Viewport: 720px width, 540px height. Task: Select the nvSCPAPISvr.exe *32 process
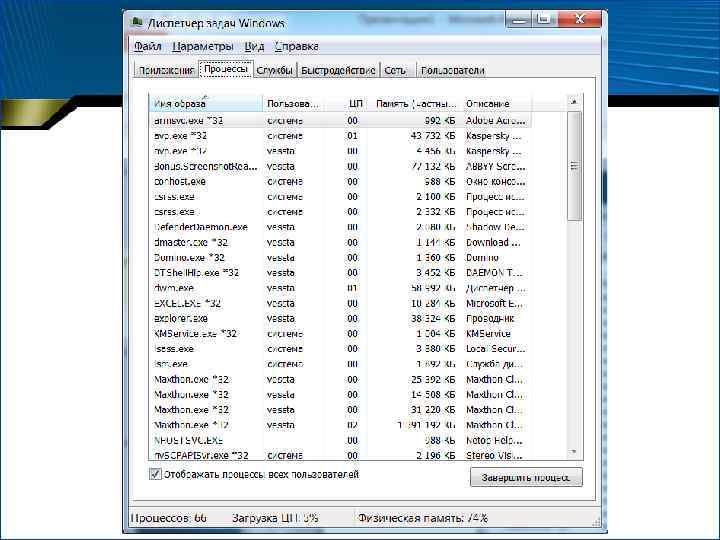(340, 455)
